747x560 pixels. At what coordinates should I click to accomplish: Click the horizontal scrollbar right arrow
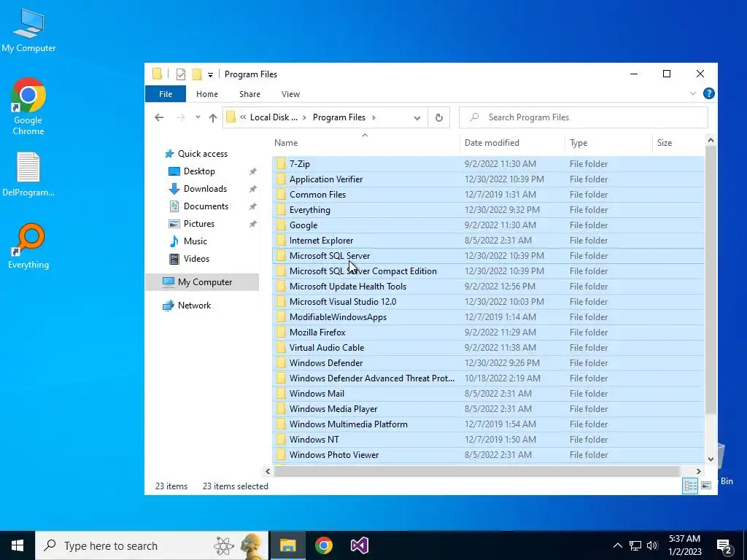pyautogui.click(x=698, y=472)
